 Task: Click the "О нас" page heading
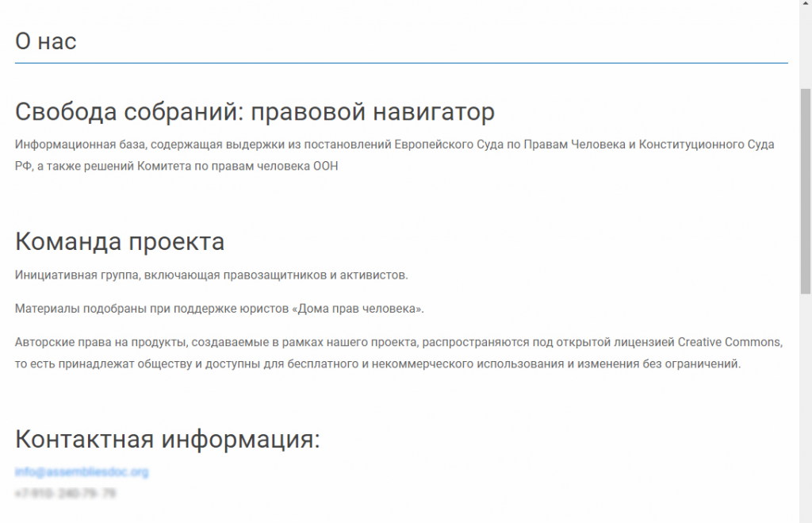[x=46, y=41]
